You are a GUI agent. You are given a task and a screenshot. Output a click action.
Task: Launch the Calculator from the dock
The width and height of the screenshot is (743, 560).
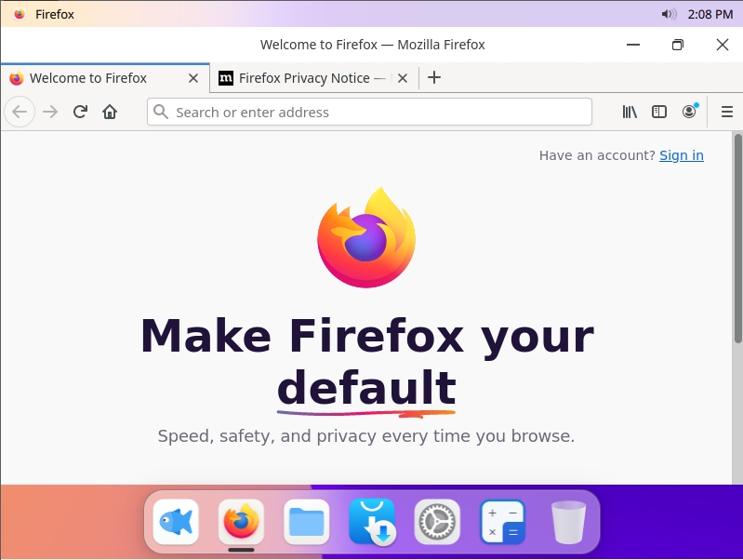[503, 522]
